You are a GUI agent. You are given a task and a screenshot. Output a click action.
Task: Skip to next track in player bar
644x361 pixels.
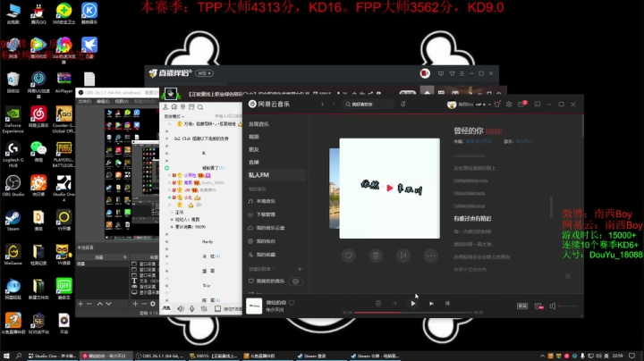coord(431,304)
